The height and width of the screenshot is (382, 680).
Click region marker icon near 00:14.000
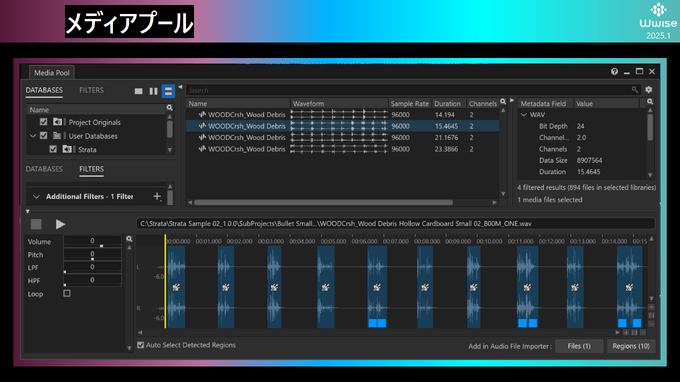point(629,287)
